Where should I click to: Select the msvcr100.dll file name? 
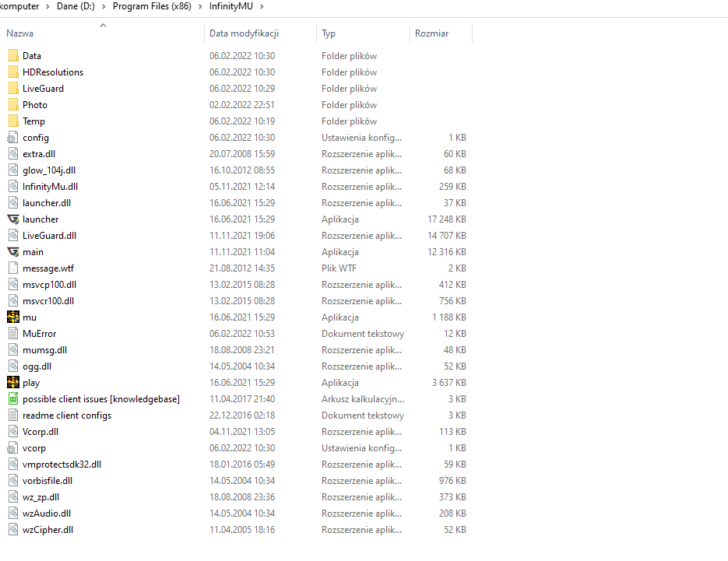click(48, 300)
